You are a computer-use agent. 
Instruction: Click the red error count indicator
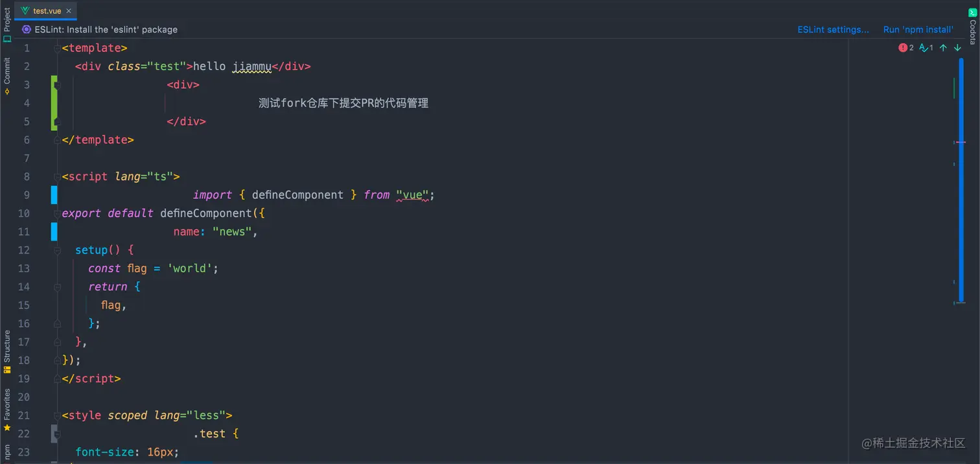tap(906, 48)
